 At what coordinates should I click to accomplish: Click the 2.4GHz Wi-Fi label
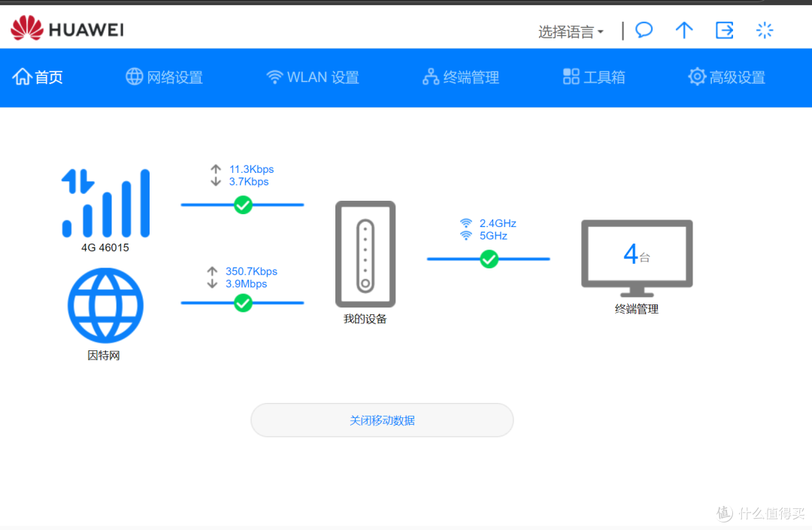coord(498,223)
